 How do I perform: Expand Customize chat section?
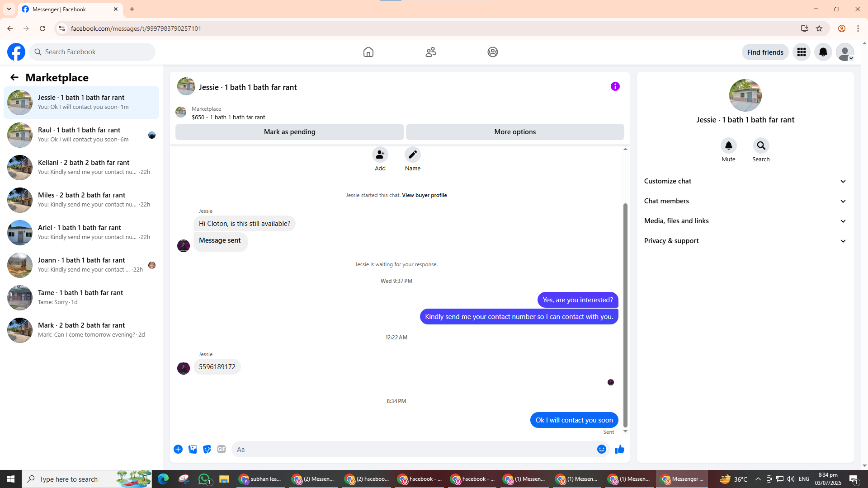tap(745, 181)
